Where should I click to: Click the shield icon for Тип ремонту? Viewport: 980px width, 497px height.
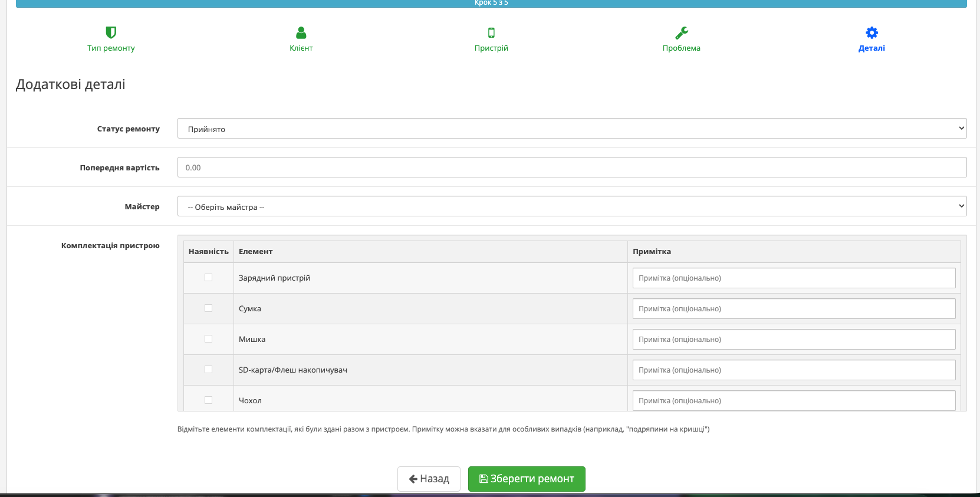pos(111,32)
